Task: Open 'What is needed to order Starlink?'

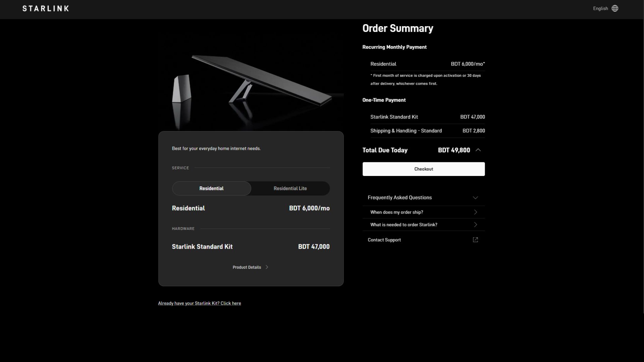Action: (404, 225)
